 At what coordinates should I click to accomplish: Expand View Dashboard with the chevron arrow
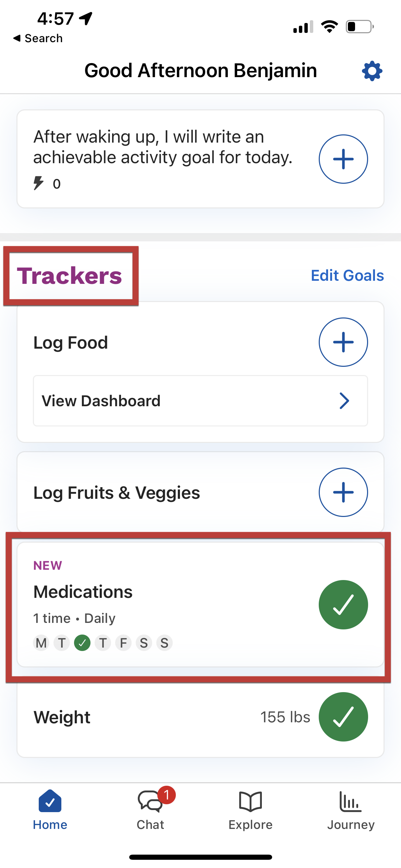(344, 401)
